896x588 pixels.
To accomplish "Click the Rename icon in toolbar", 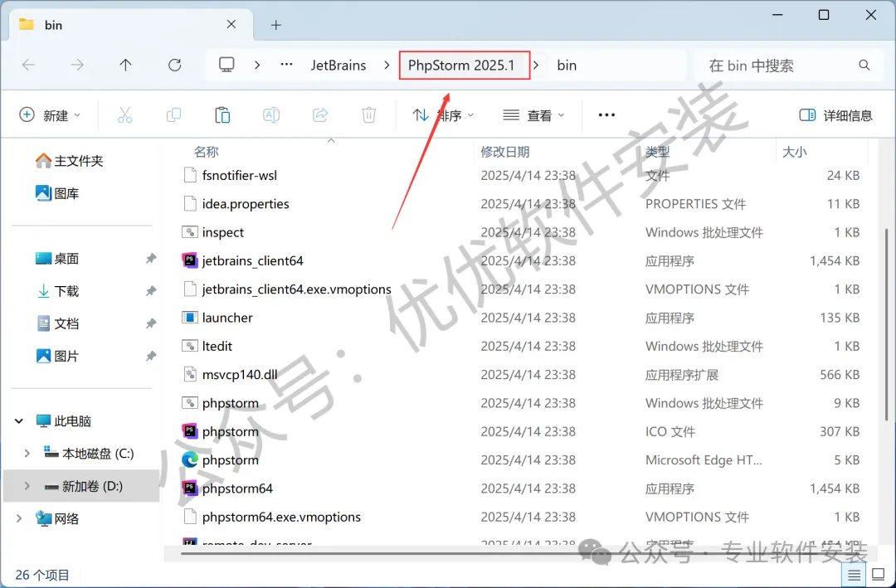I will 270,114.
